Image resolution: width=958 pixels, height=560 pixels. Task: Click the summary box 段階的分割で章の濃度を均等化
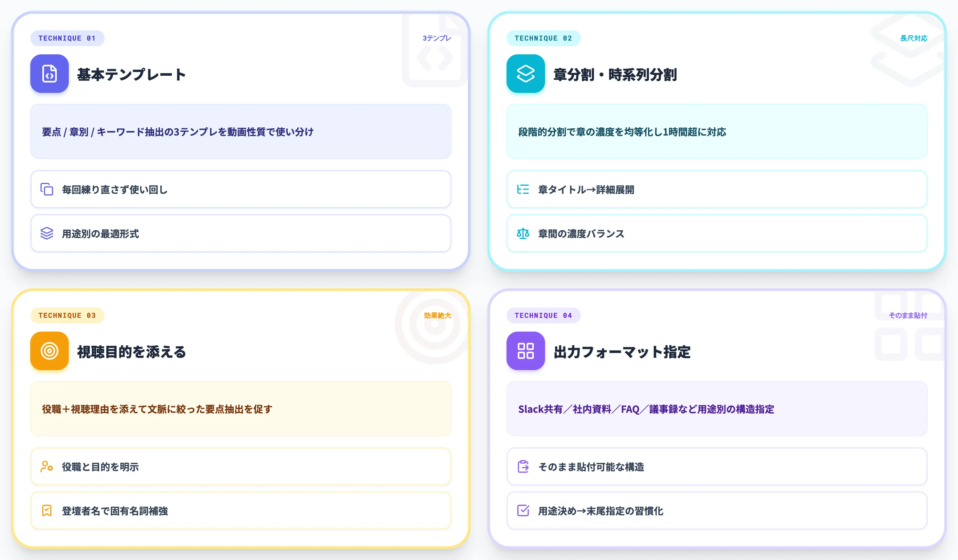click(716, 131)
